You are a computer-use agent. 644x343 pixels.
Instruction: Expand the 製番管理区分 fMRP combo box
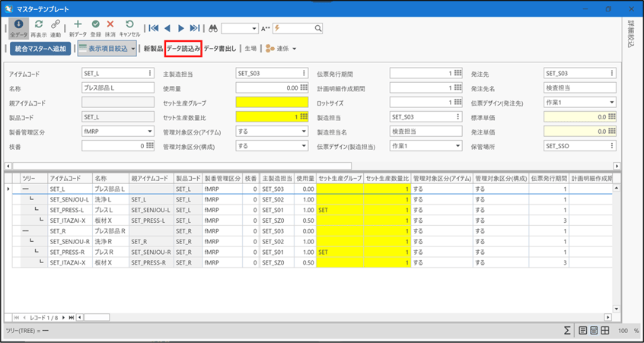coord(151,132)
